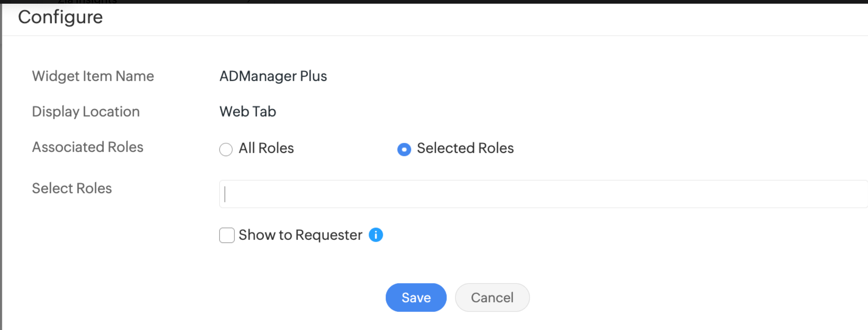Click the Associated Roles label
The height and width of the screenshot is (330, 868).
click(x=88, y=147)
